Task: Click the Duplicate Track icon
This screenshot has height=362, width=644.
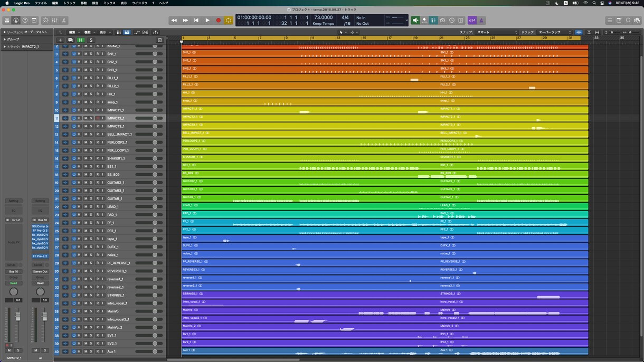Action: click(x=70, y=40)
